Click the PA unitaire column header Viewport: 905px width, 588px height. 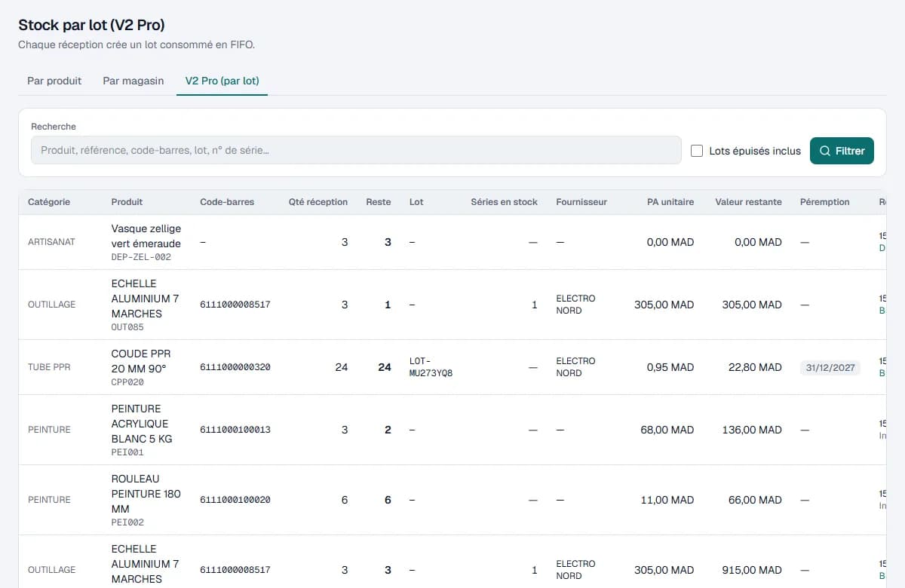tap(670, 202)
